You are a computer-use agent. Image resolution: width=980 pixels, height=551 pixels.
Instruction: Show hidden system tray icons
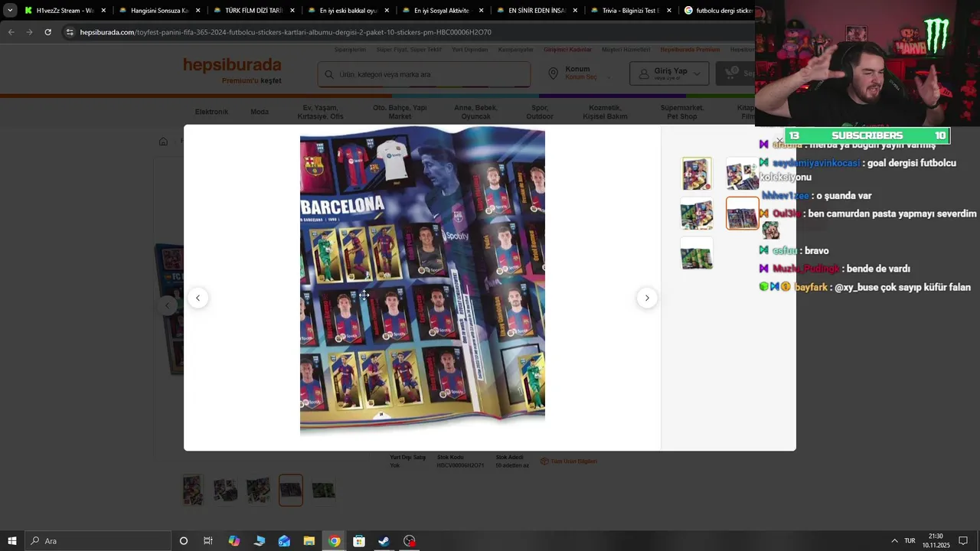point(894,541)
